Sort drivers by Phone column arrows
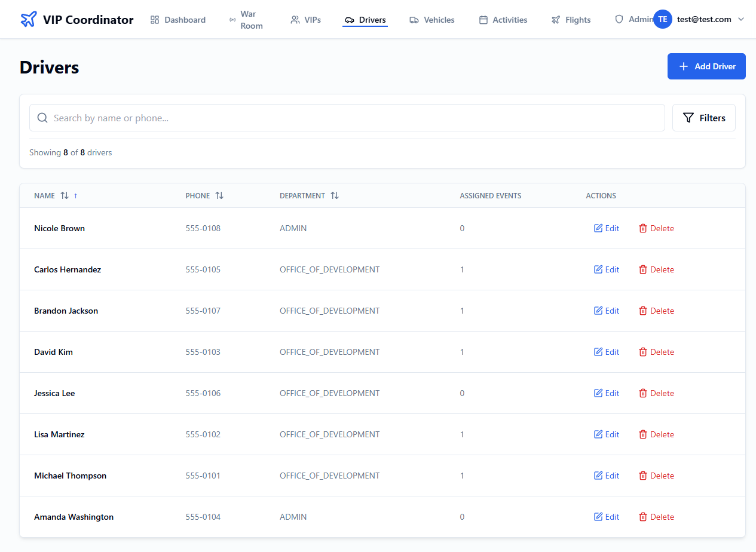 219,196
